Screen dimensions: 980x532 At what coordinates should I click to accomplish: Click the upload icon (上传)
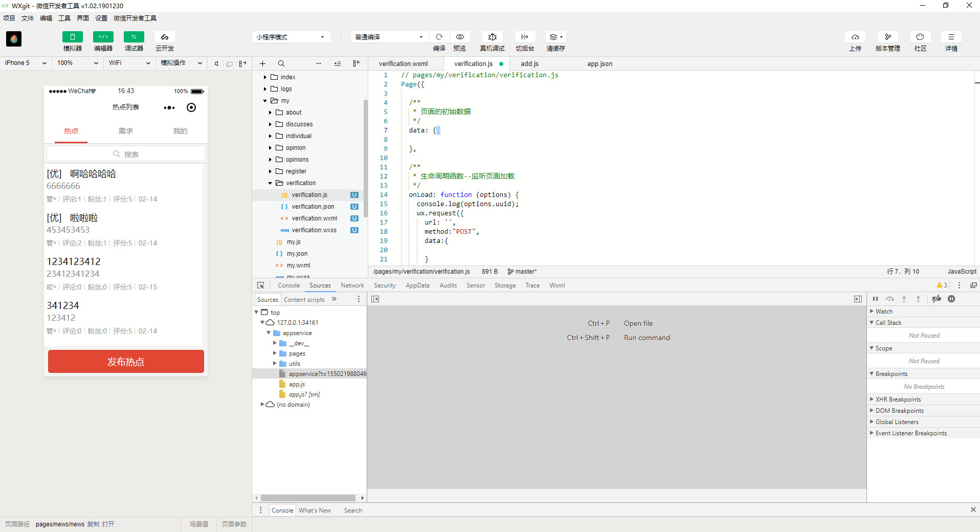(855, 37)
